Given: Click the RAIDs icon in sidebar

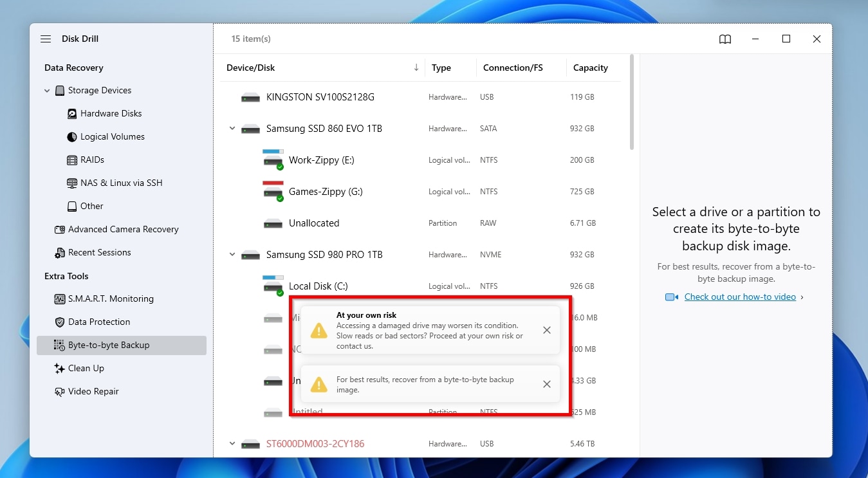Looking at the screenshot, I should pyautogui.click(x=72, y=160).
